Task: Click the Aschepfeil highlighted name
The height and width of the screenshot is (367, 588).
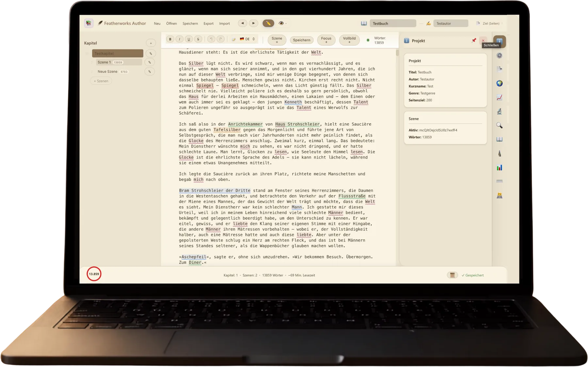Action: tap(194, 257)
